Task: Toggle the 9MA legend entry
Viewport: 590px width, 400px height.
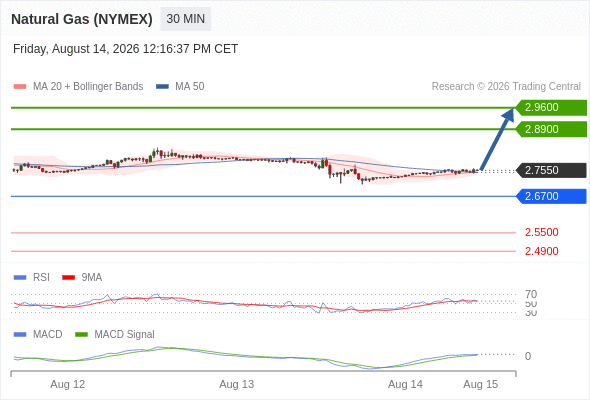Action: tap(82, 278)
